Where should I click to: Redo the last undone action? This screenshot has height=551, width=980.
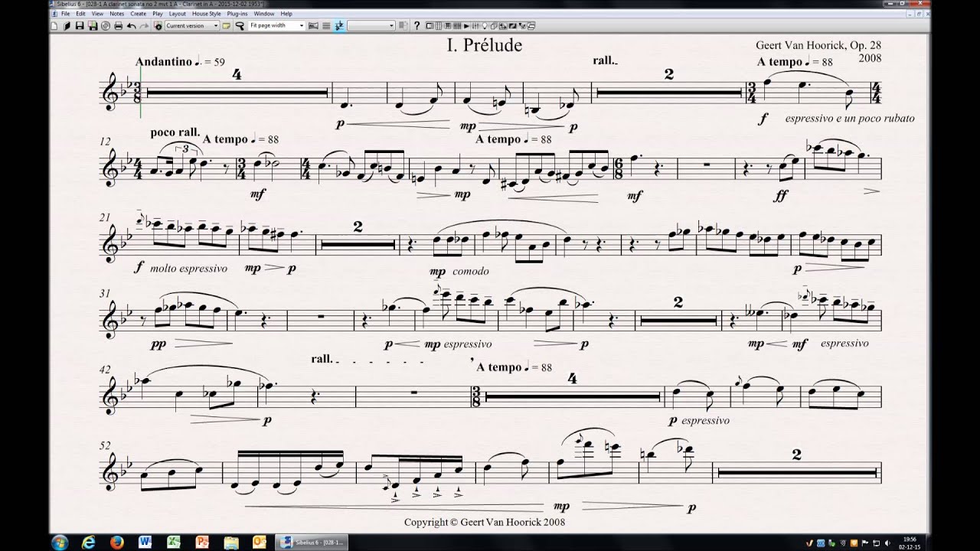pos(145,25)
